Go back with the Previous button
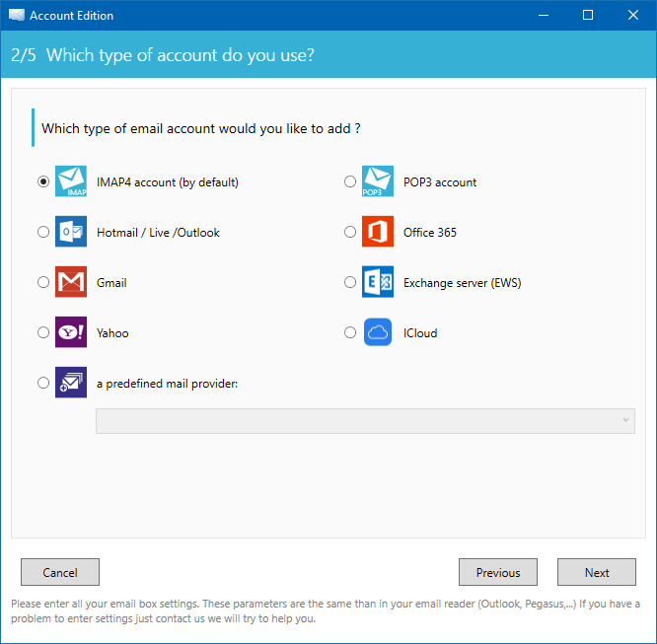 pos(498,572)
